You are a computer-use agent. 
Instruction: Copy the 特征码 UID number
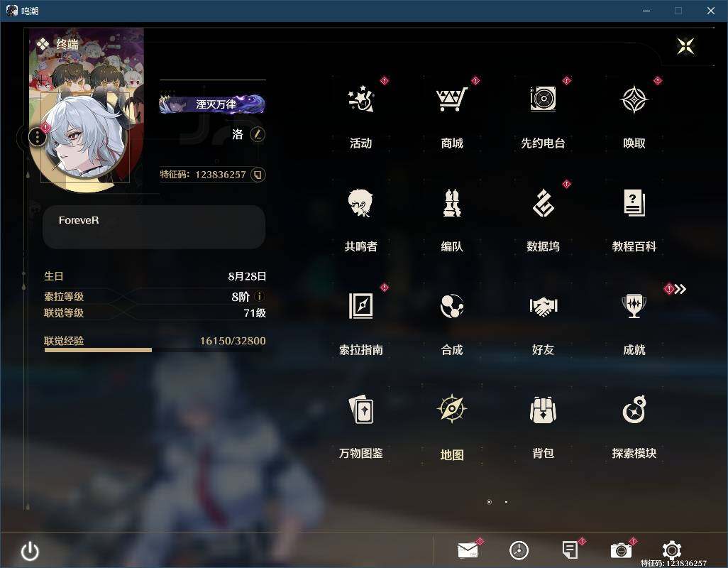258,175
